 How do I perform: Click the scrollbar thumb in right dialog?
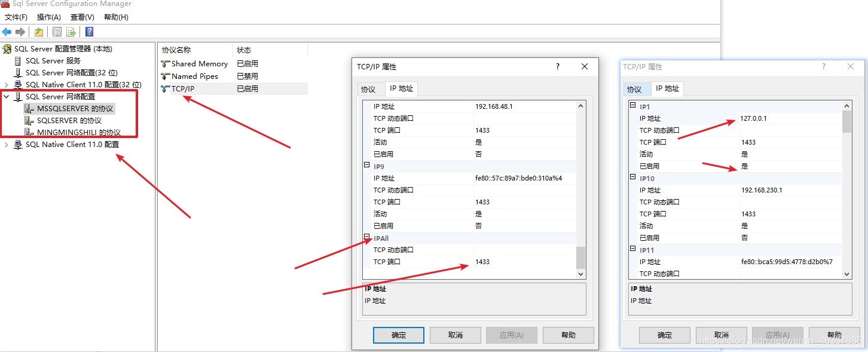846,121
